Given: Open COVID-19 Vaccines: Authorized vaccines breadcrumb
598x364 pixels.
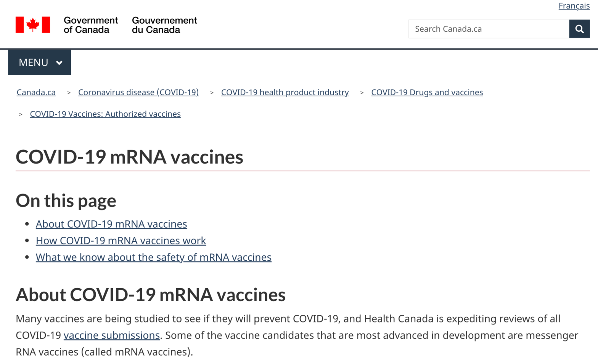Looking at the screenshot, I should 105,114.
